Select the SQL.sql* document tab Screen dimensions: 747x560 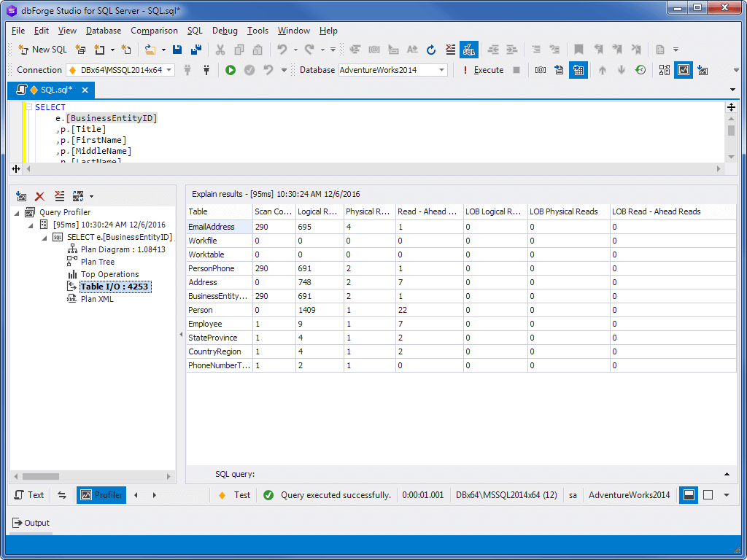click(51, 90)
